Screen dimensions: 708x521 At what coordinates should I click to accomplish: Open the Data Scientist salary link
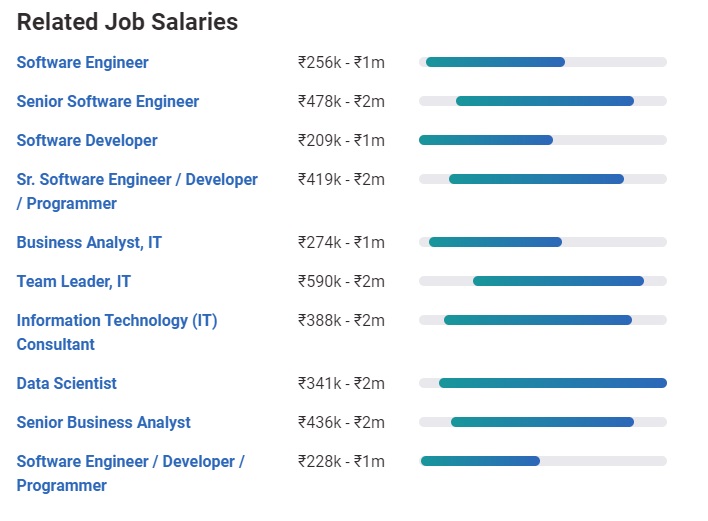point(66,383)
